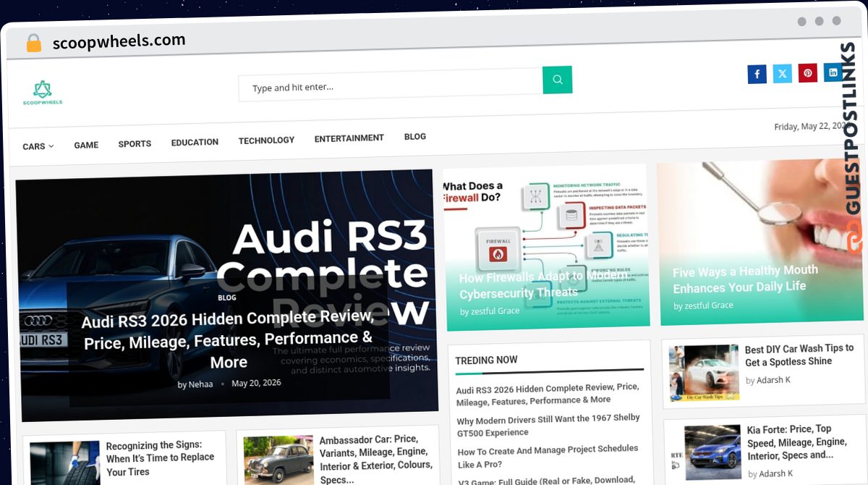
Task: Open the Facebook social icon
Action: click(x=757, y=74)
